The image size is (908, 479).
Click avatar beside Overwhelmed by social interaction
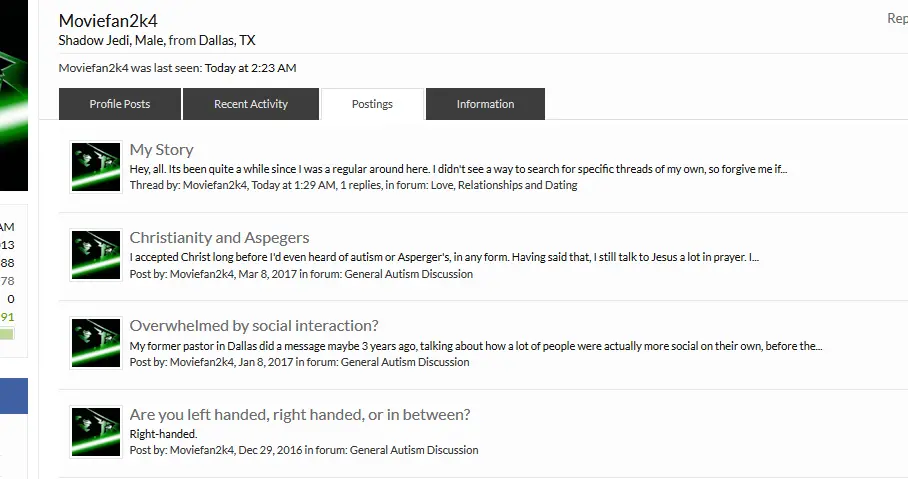[96, 343]
